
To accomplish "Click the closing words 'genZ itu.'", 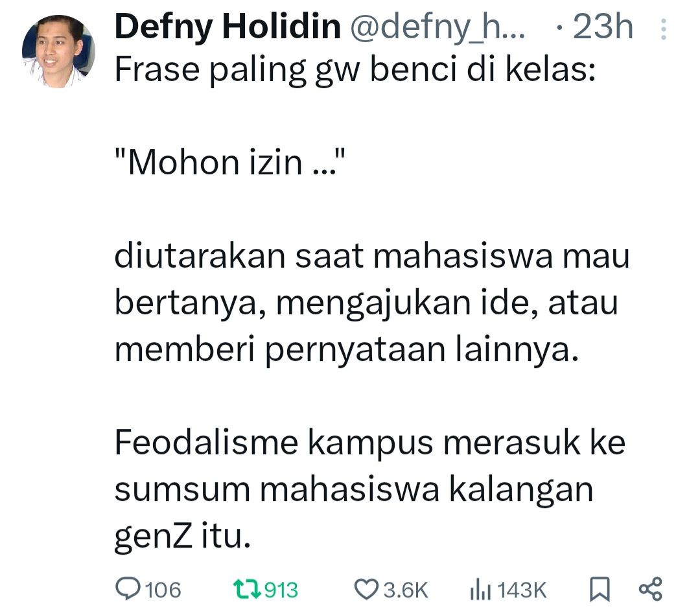I will (182, 536).
